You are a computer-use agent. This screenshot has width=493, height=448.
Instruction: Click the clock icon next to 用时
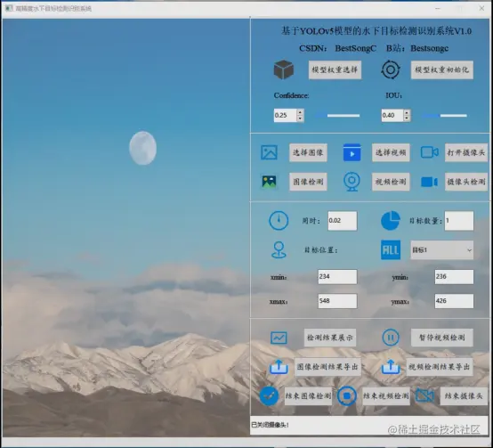coord(279,221)
